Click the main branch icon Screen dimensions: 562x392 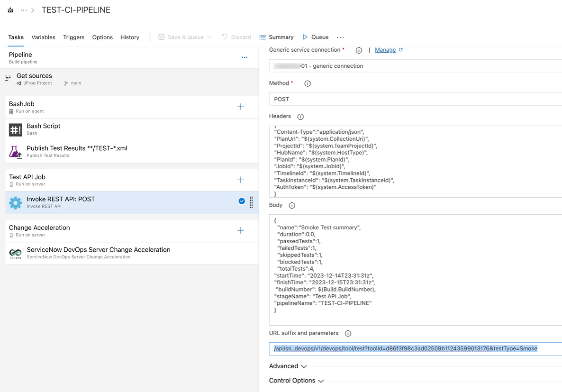tap(66, 83)
